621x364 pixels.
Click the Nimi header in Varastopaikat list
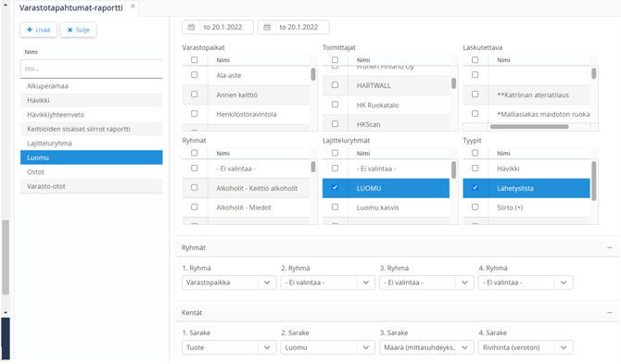223,60
